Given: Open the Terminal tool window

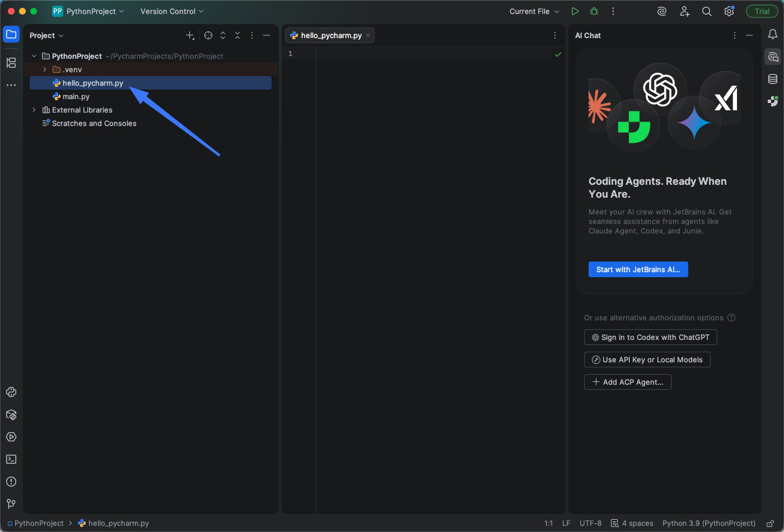Looking at the screenshot, I should click(x=11, y=459).
